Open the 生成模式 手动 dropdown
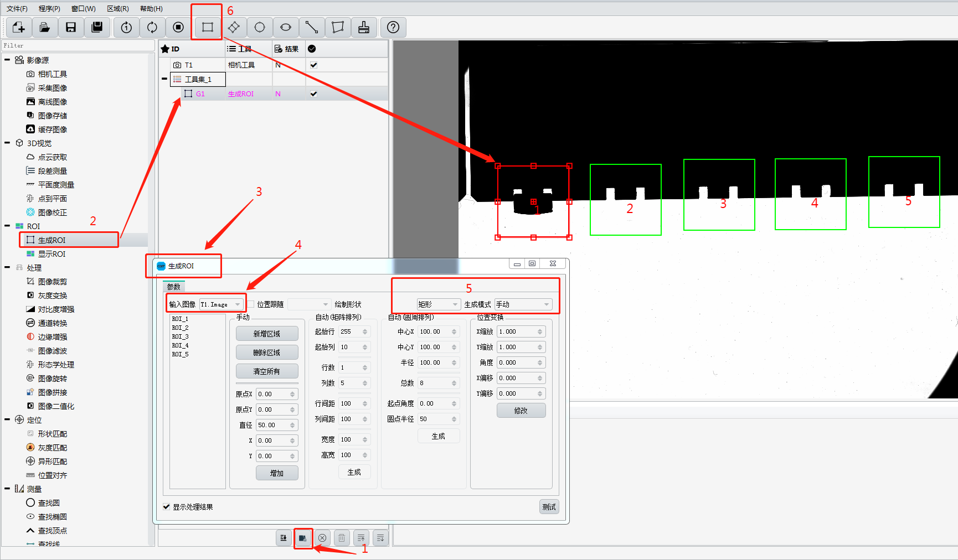Screen dimensions: 958x560 point(523,304)
